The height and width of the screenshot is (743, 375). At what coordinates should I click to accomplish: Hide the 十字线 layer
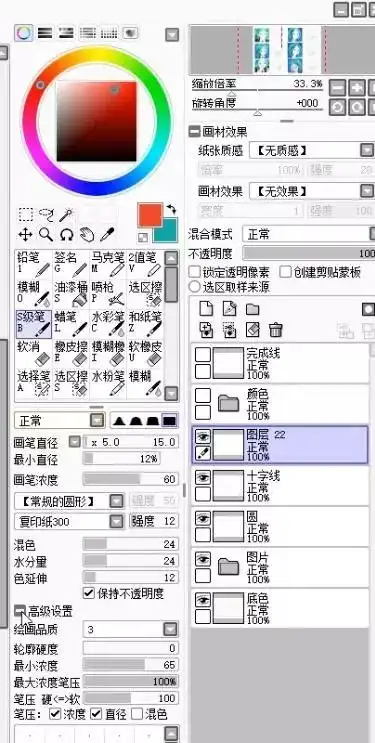coord(203,478)
